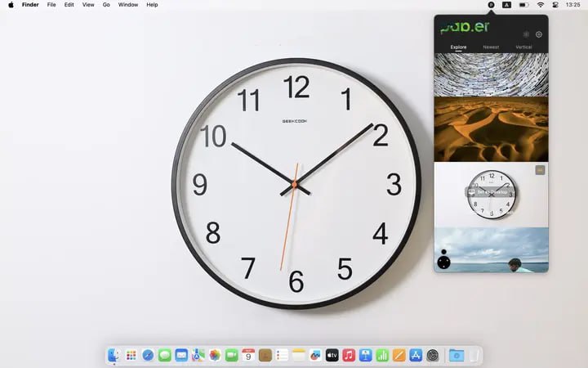This screenshot has width=588, height=368.
Task: Open Messages from the Dock
Action: pyautogui.click(x=165, y=355)
